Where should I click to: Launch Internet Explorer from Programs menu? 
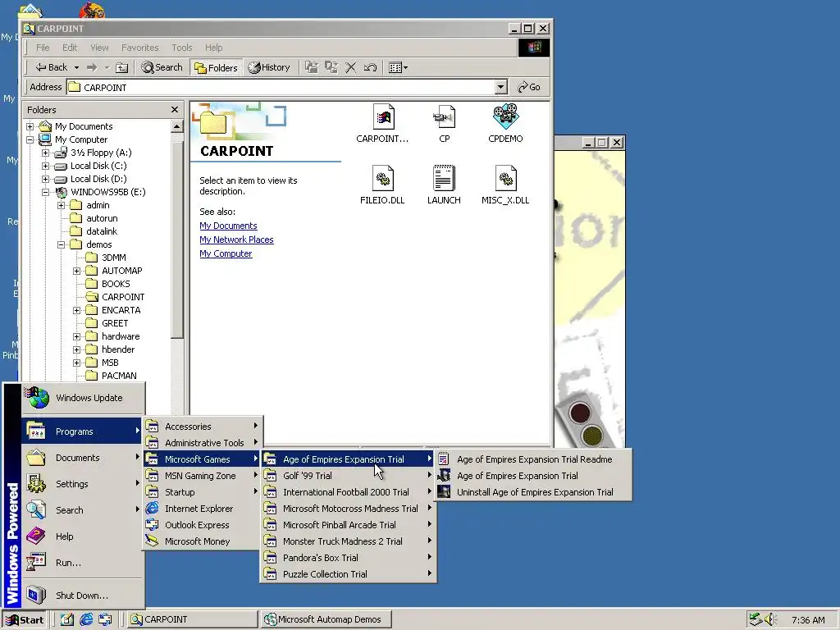(203, 509)
